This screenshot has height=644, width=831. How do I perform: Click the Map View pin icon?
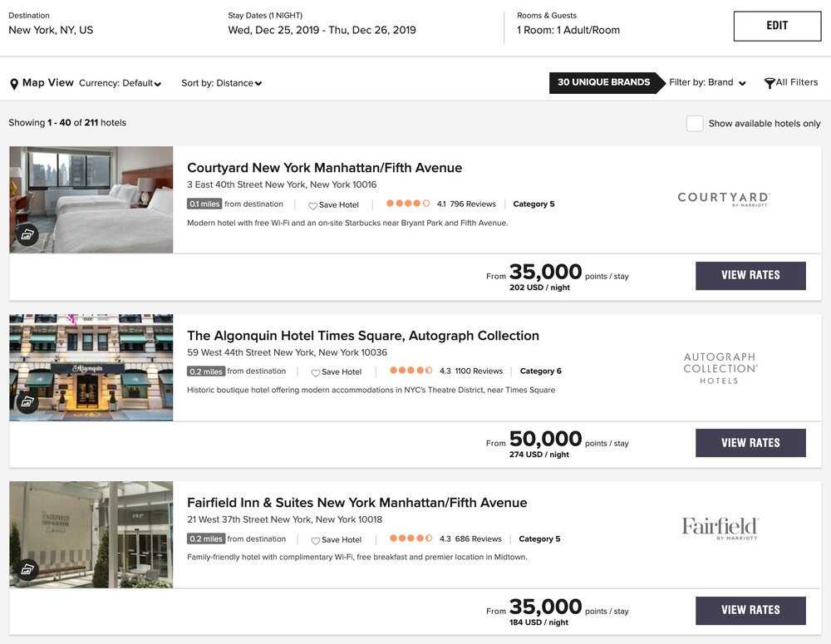click(14, 84)
